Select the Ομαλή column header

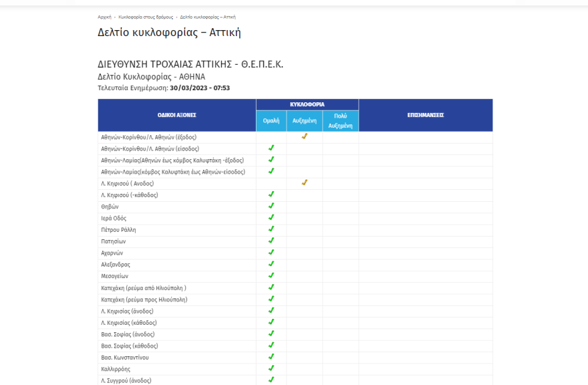[x=271, y=120]
